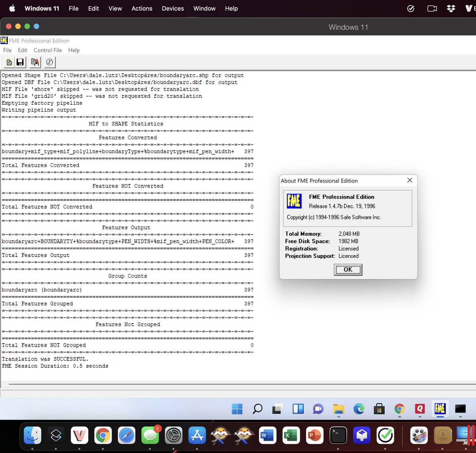Image resolution: width=476 pixels, height=453 pixels.
Task: Open Finder in the macOS Dock
Action: pos(33,436)
